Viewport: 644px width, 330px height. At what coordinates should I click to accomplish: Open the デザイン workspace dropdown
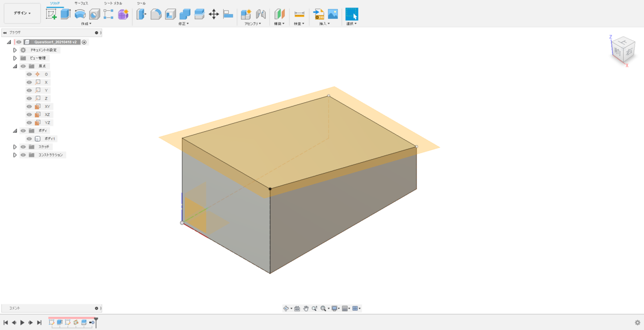click(22, 13)
